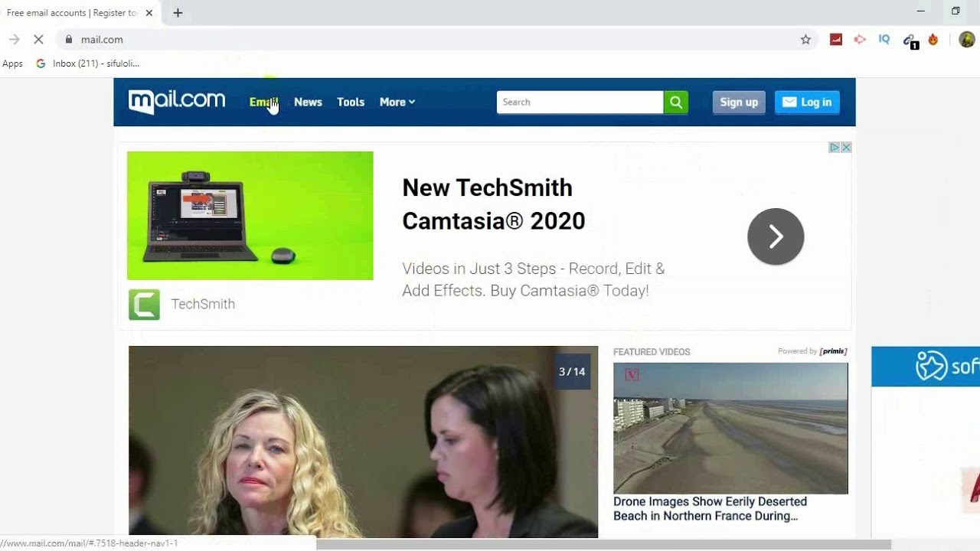Click the TechSmith advertiser name
This screenshot has height=551, width=980.
point(203,304)
